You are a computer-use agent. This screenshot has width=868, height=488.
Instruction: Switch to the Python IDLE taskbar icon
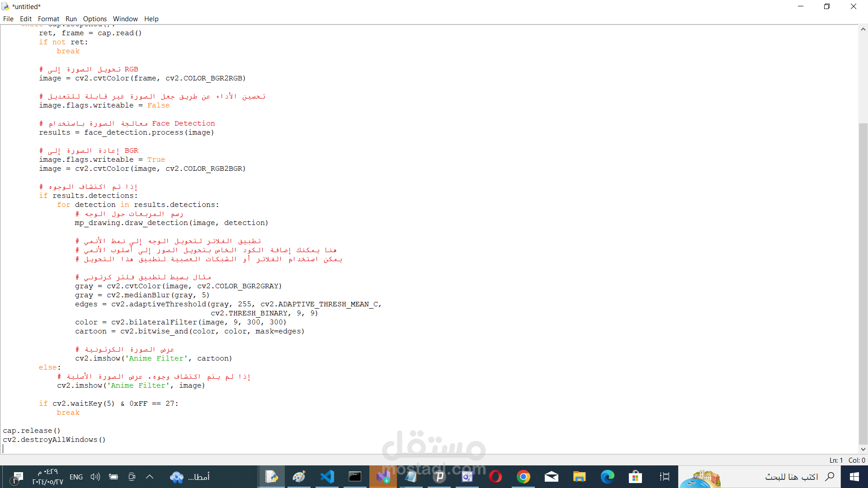[271, 477]
